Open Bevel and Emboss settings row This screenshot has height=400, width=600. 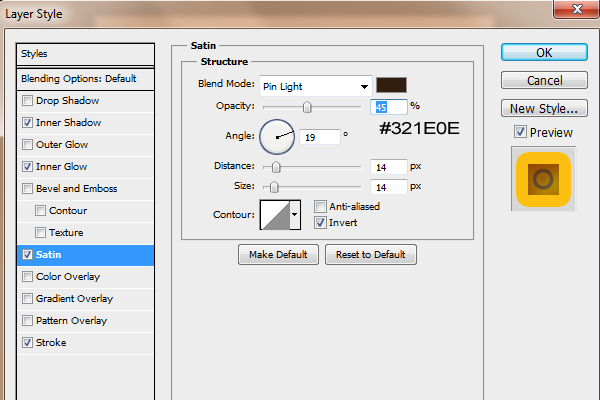[x=86, y=189]
